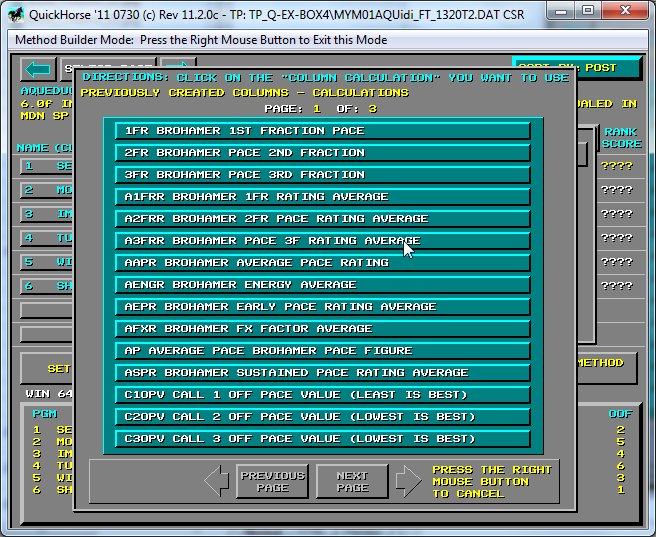Viewport: 656px width, 537px height.
Task: Choose AEPR Brohamer Early Pace Rating Average
Action: pos(322,307)
